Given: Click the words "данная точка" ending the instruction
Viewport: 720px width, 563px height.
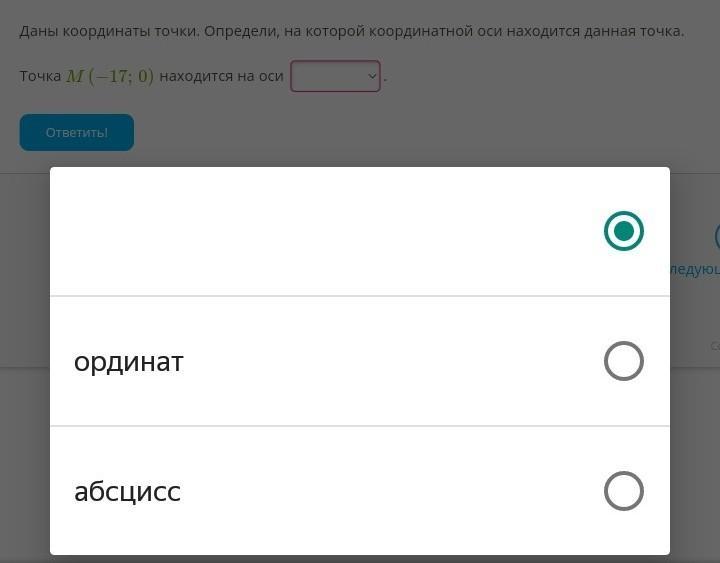Looking at the screenshot, I should coord(640,31).
